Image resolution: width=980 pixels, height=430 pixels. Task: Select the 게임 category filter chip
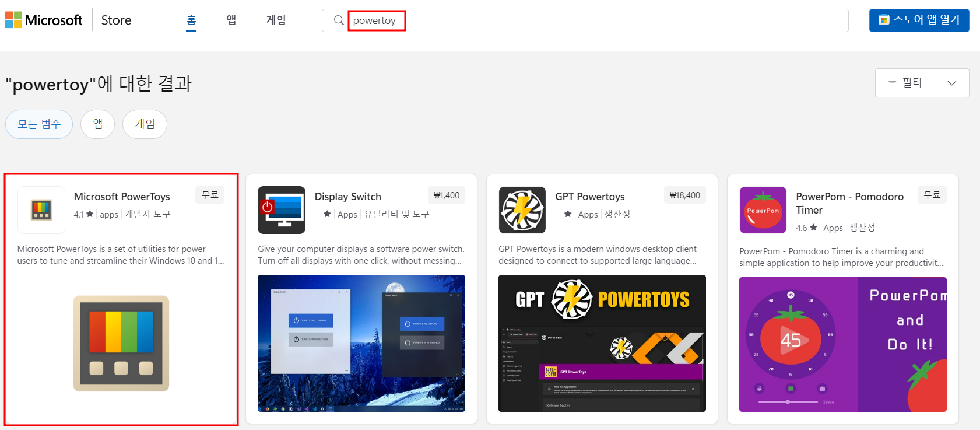(x=145, y=124)
